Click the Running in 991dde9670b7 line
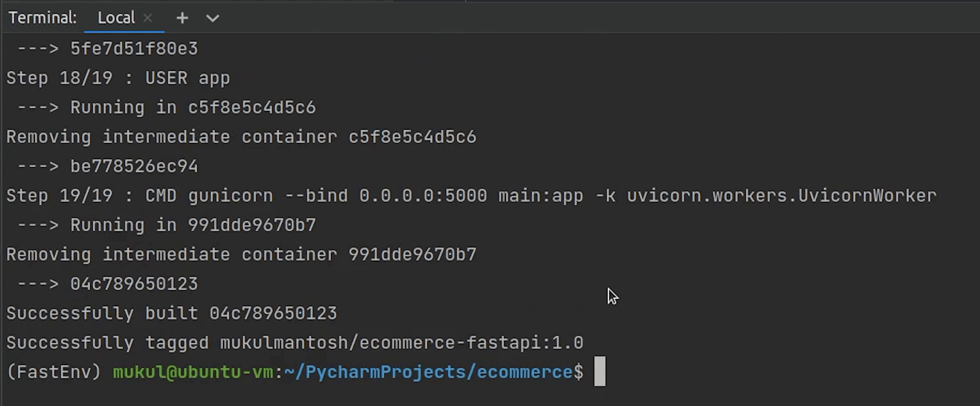This screenshot has width=980, height=406. click(193, 225)
